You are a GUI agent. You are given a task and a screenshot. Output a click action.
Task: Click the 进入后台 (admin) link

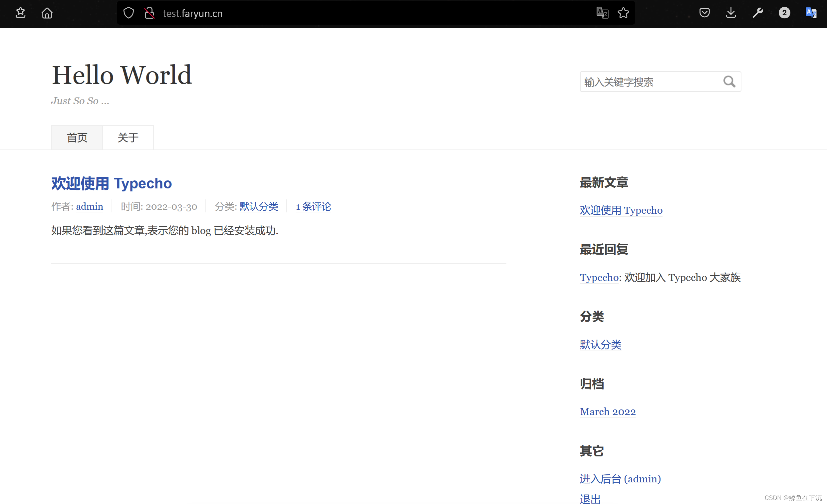(x=620, y=479)
